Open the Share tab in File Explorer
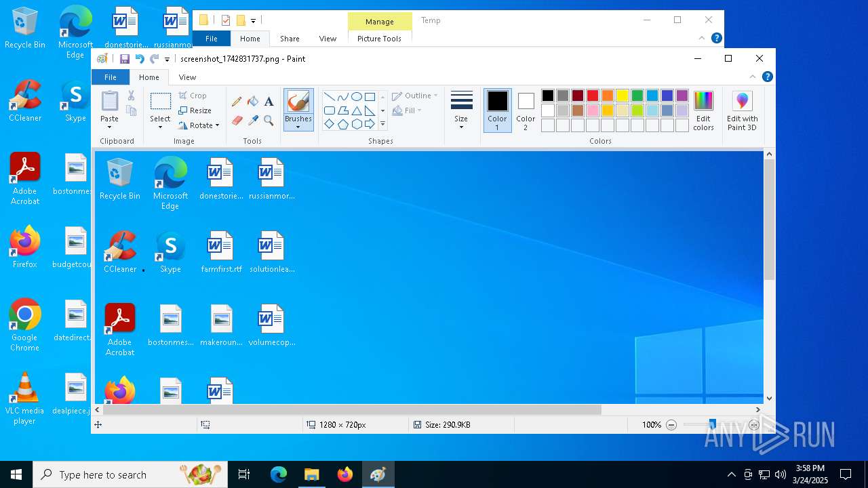 point(290,39)
